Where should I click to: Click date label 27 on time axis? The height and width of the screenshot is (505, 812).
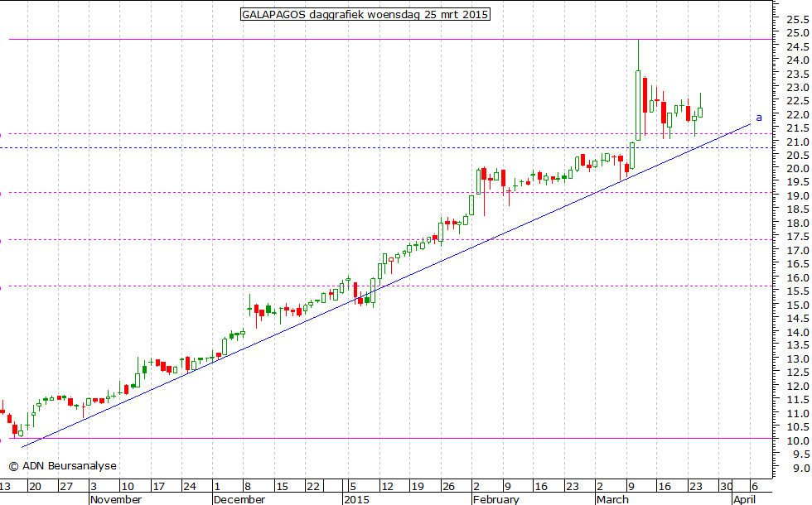65,487
